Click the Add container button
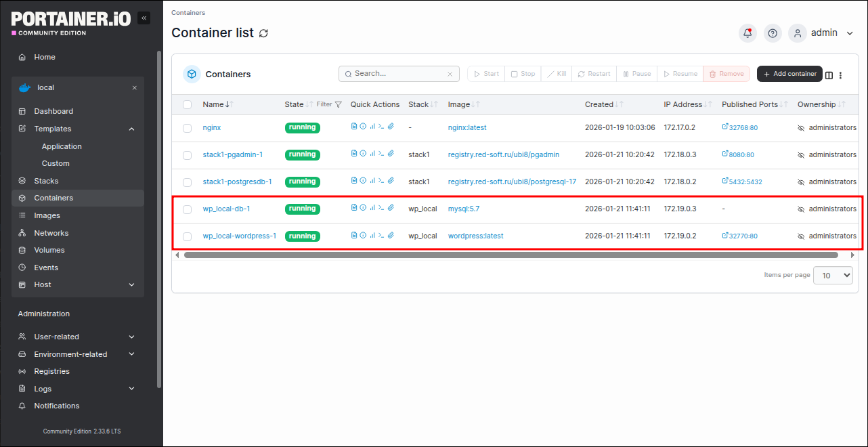868x447 pixels. [789, 74]
